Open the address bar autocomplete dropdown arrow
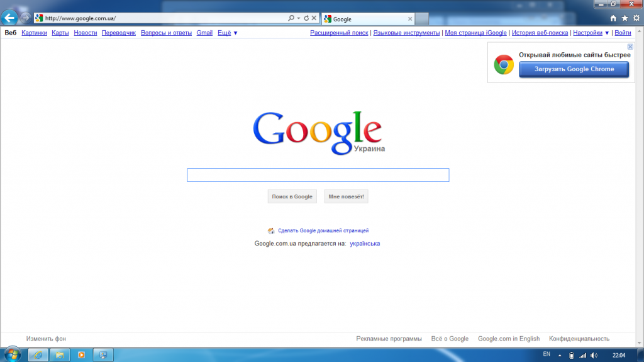This screenshot has height=362, width=644. (x=299, y=18)
